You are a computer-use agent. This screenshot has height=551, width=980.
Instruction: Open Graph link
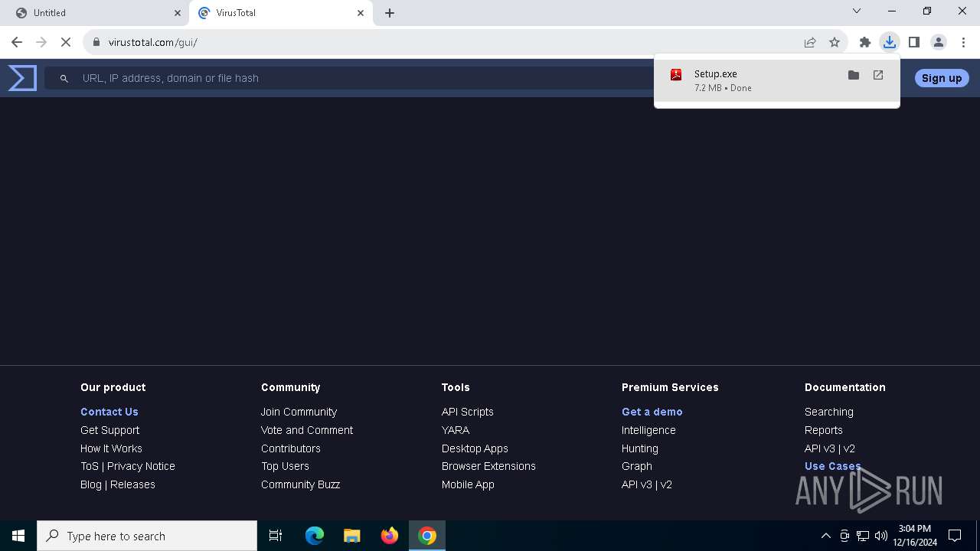[637, 466]
